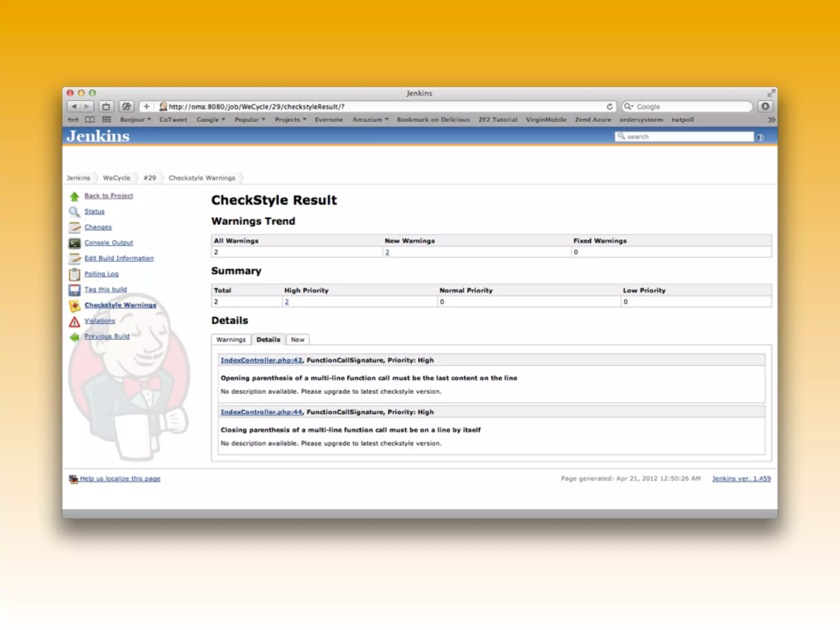
Task: Click the Violations warning triangle icon
Action: point(74,322)
